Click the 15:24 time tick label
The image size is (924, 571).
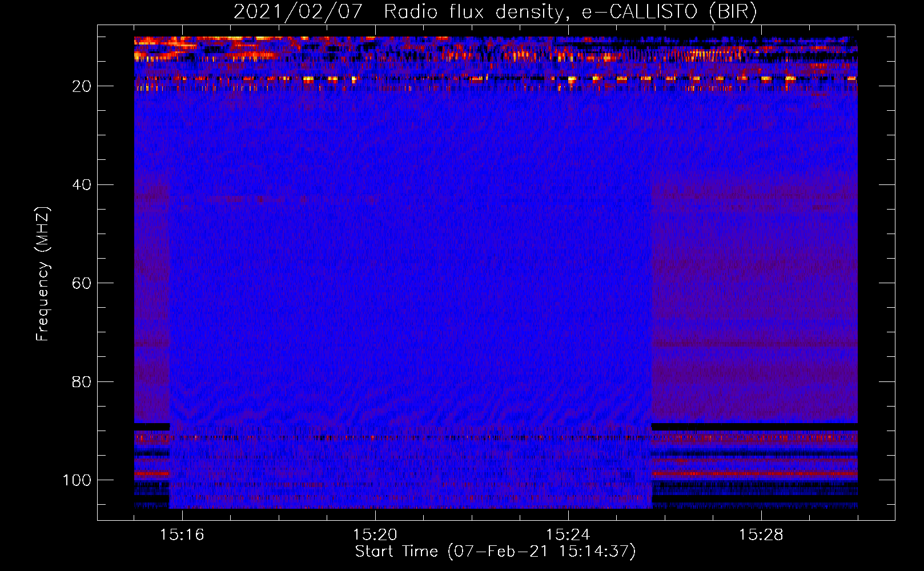568,535
